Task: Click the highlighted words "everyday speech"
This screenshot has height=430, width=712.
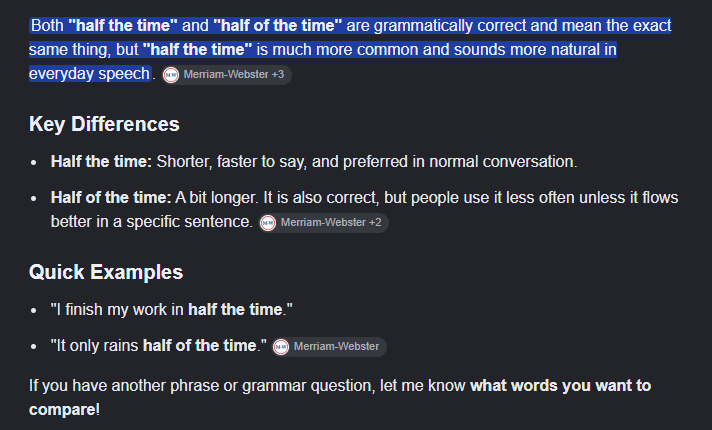Action: pos(89,74)
